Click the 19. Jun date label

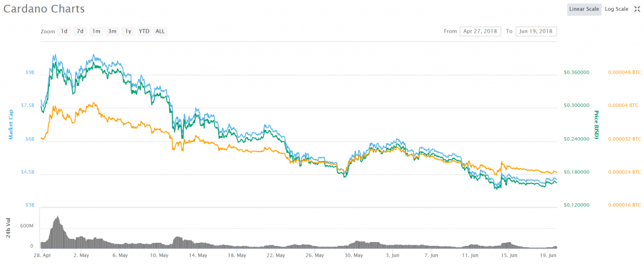[548, 255]
